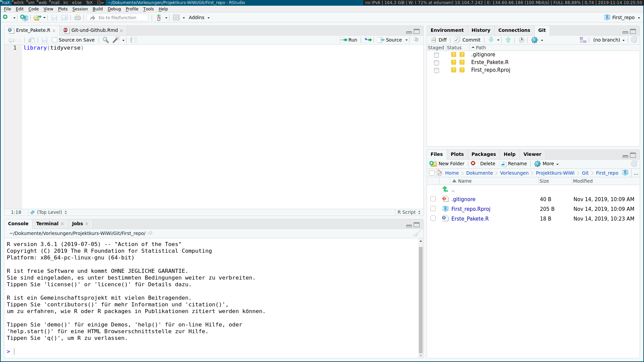Click the compile report notebook icon

point(133,40)
